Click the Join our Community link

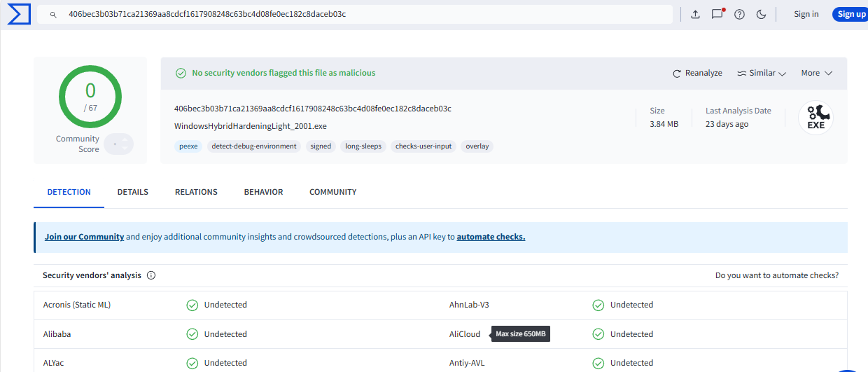(x=84, y=237)
